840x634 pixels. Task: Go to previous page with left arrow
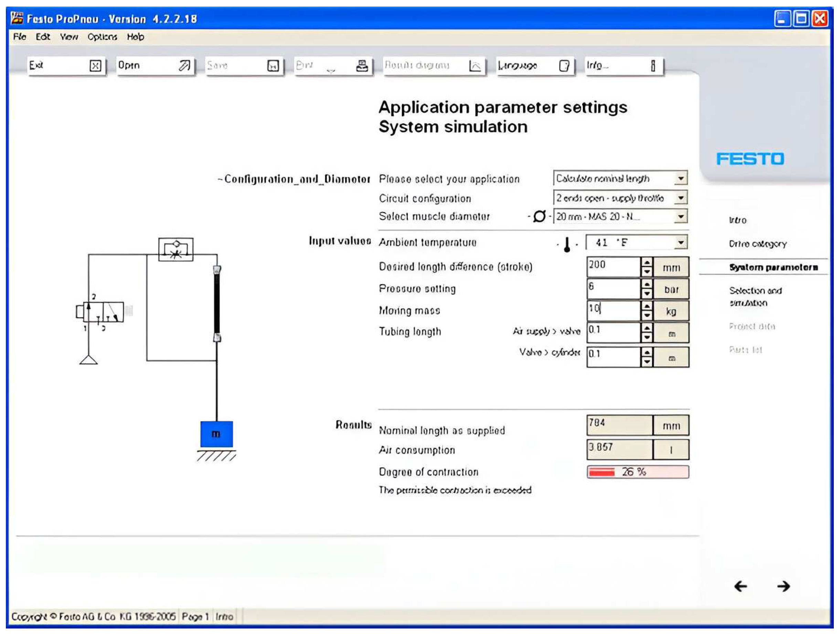(x=741, y=586)
